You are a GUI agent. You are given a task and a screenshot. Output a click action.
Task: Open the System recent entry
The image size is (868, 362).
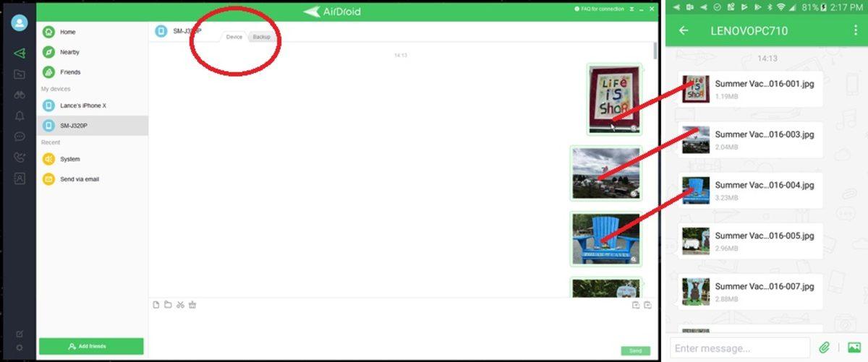click(x=92, y=159)
